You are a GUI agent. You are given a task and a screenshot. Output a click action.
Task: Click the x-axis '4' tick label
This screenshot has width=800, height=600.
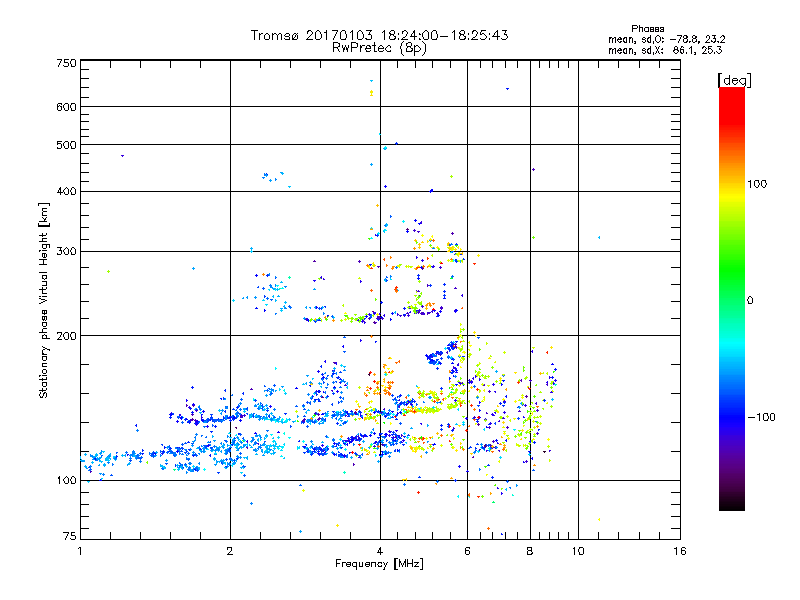click(x=380, y=551)
